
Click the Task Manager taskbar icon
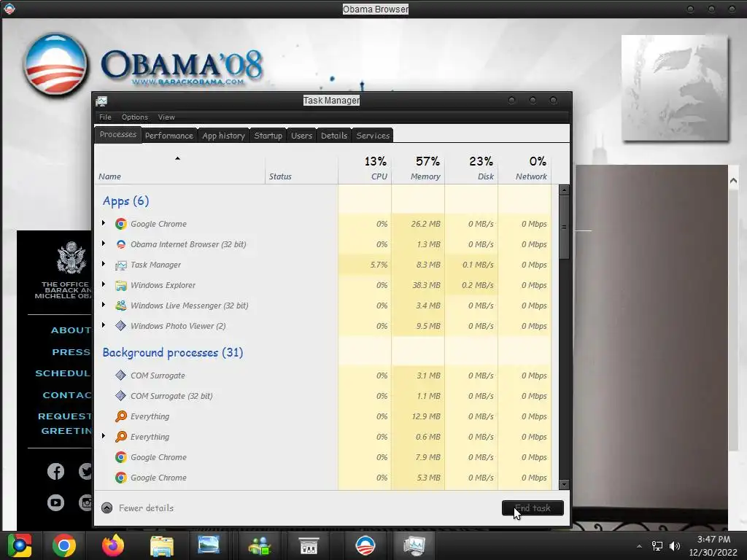414,545
